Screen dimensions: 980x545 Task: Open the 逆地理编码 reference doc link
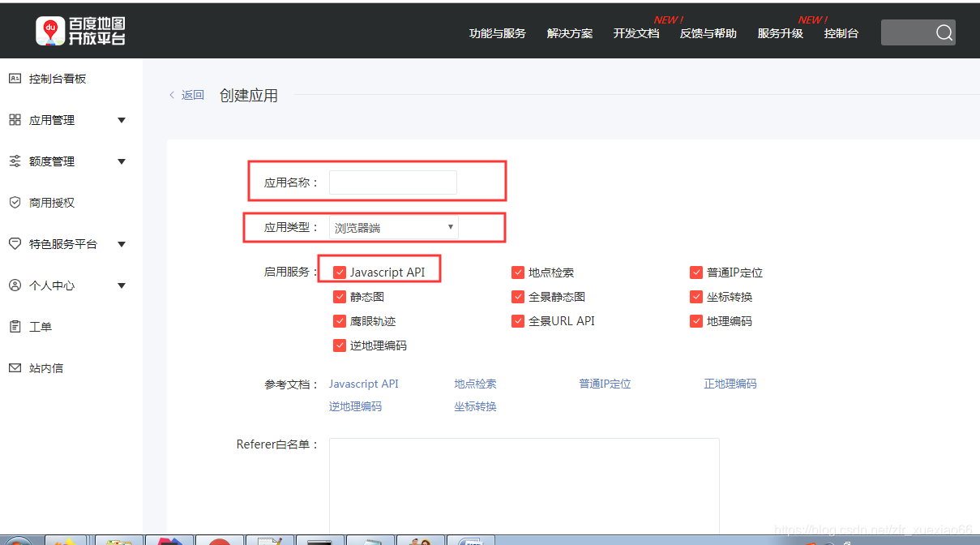point(355,406)
